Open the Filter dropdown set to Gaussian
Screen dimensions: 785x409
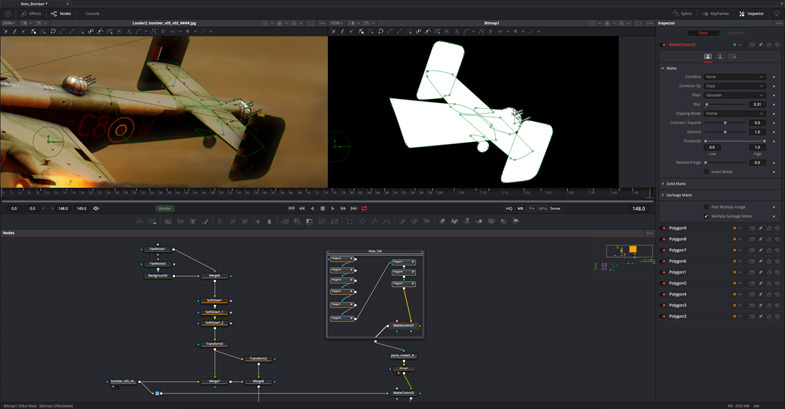735,95
